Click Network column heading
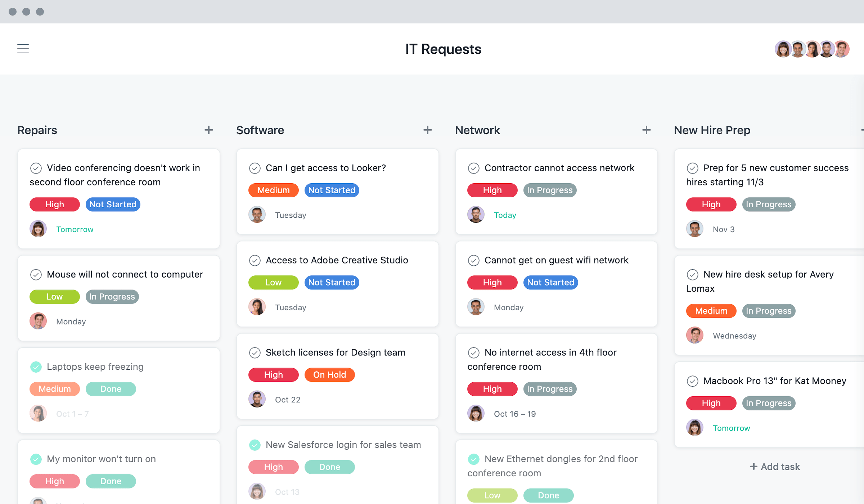 477,130
